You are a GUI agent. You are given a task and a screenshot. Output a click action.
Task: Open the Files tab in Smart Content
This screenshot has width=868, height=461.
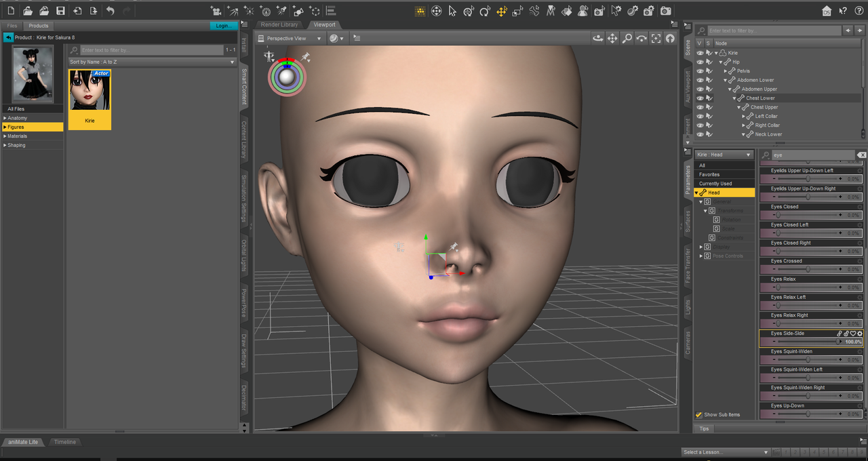point(12,26)
